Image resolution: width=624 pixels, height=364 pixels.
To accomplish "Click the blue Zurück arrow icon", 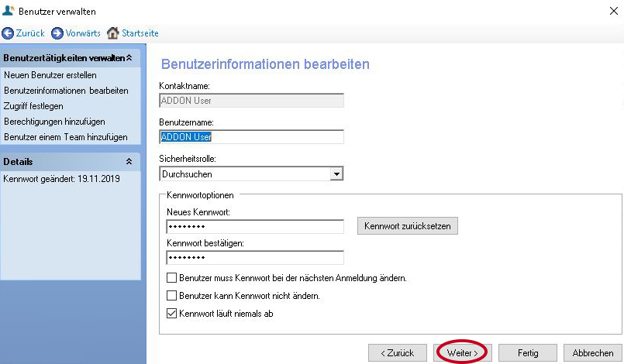I will tap(8, 33).
